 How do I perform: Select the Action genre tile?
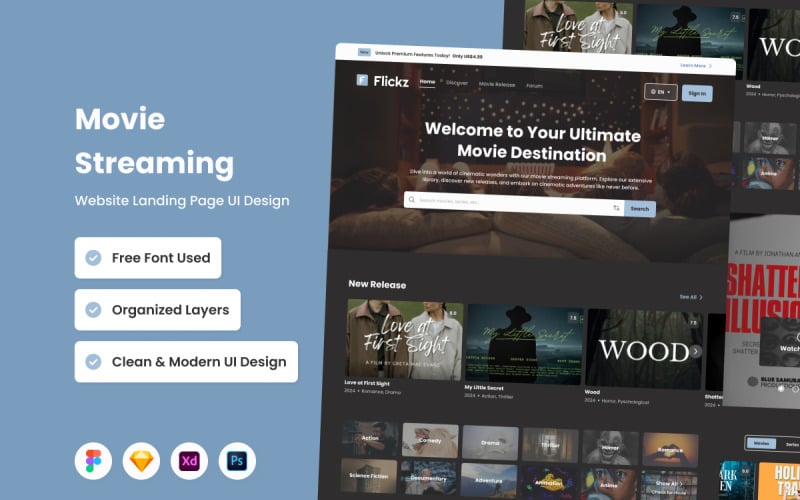[x=370, y=438]
